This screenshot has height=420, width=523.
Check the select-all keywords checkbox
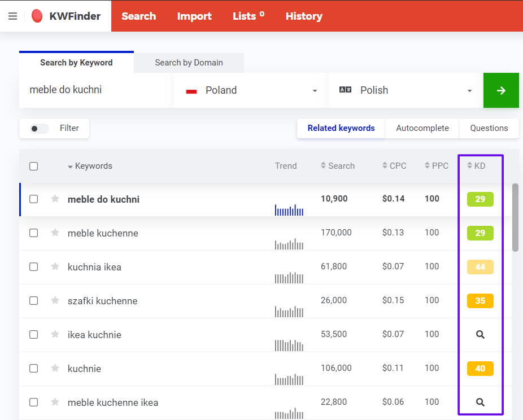click(34, 166)
